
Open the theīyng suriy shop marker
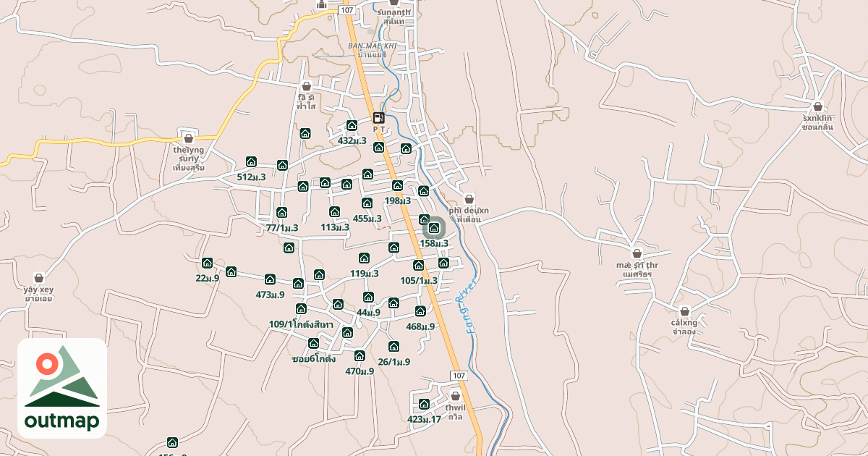(189, 138)
